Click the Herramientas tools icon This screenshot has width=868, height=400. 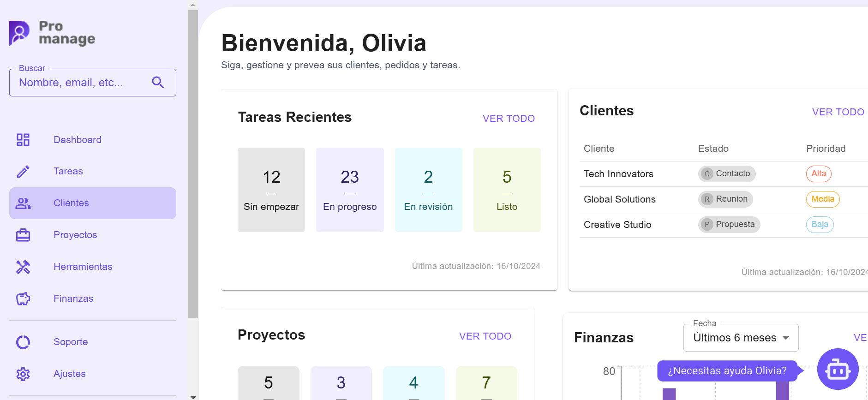click(23, 267)
